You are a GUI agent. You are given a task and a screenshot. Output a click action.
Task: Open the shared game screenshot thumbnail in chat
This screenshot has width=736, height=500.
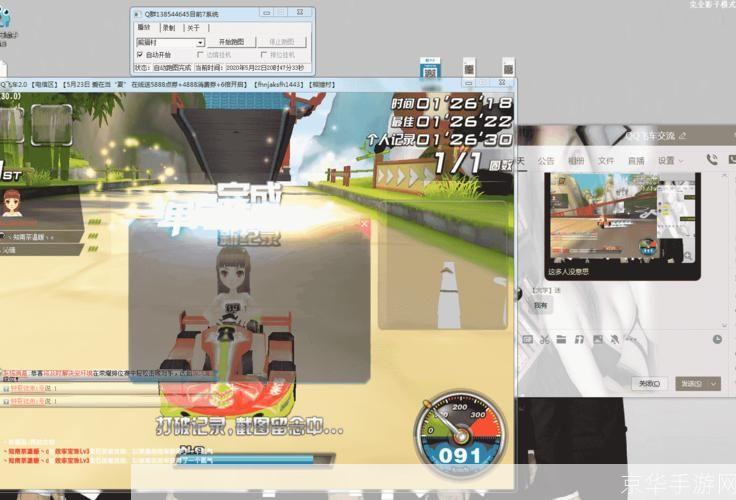tap(622, 220)
